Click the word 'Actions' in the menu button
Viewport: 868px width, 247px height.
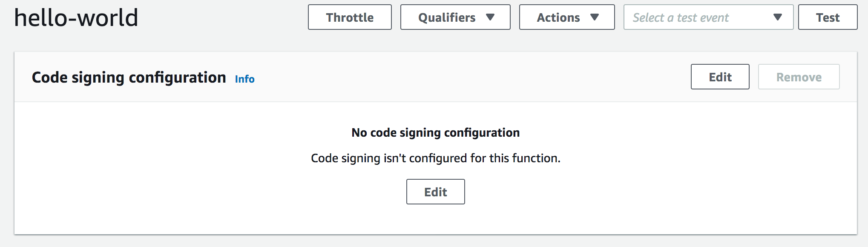(558, 18)
